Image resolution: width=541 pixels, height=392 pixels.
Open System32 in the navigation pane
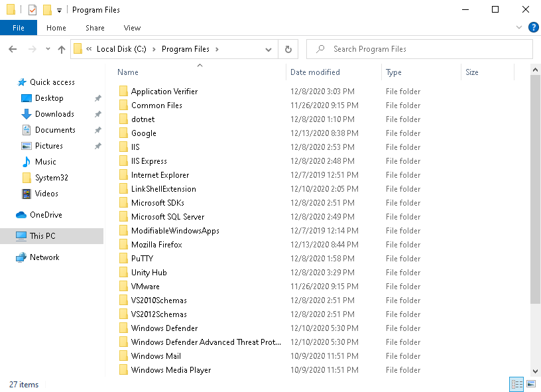click(x=52, y=177)
